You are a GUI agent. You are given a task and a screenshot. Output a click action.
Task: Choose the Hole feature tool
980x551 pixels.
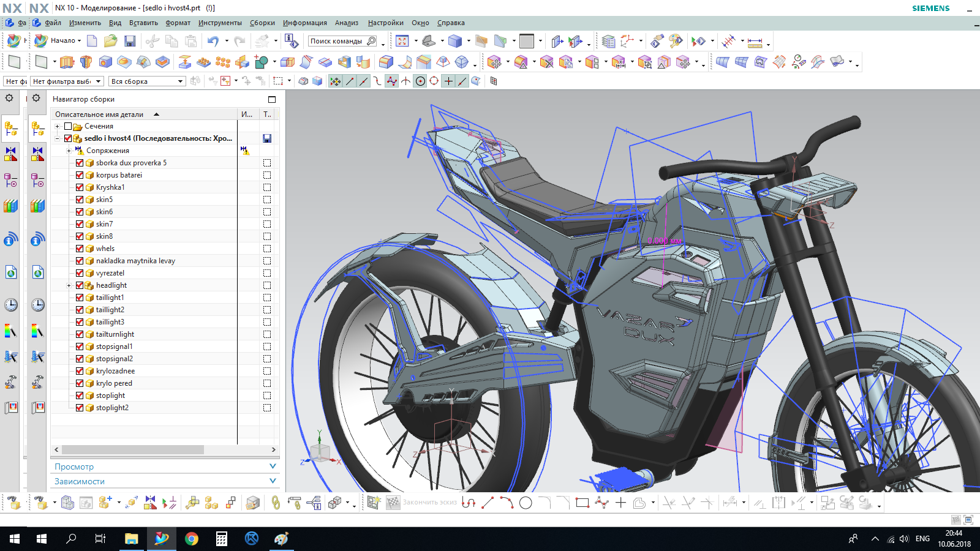tap(105, 62)
